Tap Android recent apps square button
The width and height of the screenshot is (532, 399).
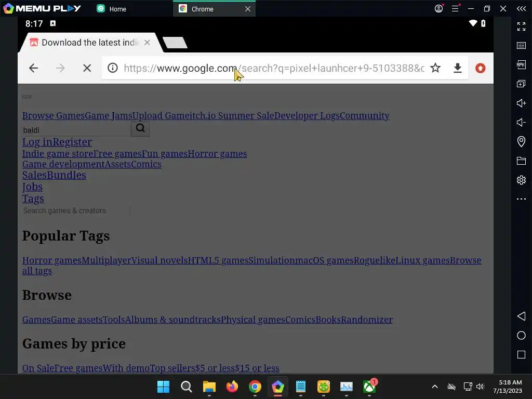coord(521,354)
